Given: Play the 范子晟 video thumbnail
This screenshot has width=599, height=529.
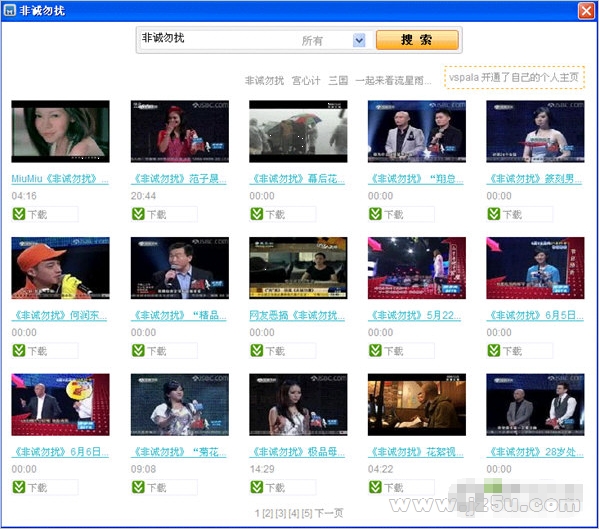Looking at the screenshot, I should [x=180, y=131].
